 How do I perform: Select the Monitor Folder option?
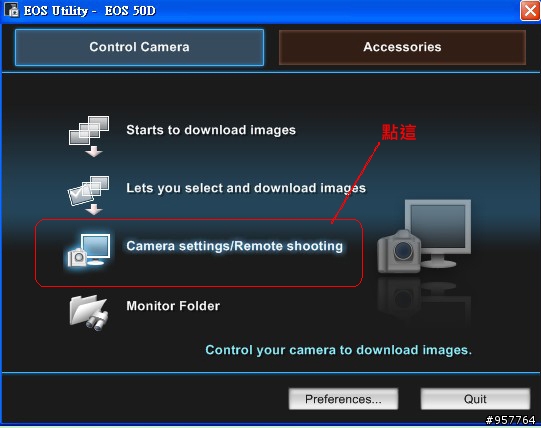point(173,306)
